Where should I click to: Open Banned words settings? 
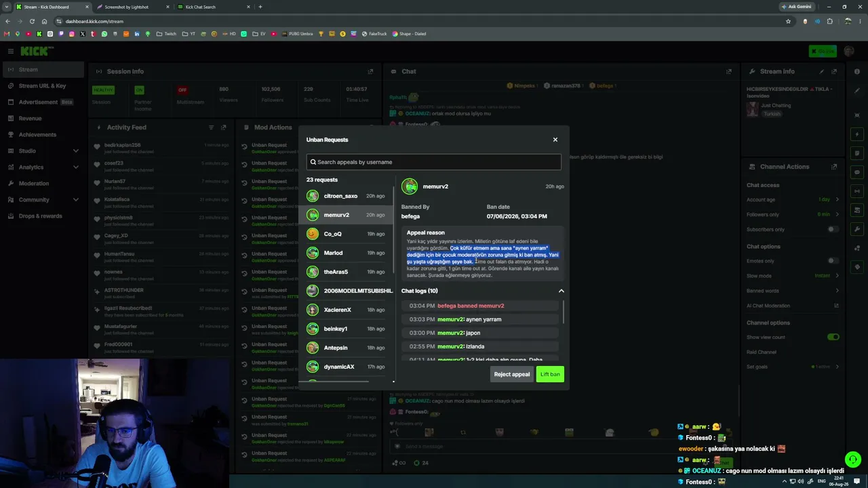[x=793, y=291]
